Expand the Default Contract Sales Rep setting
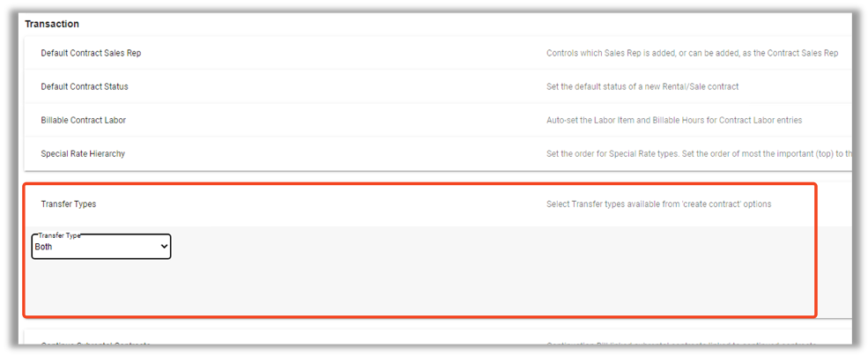Viewport: 868px width, 356px height. [x=91, y=53]
